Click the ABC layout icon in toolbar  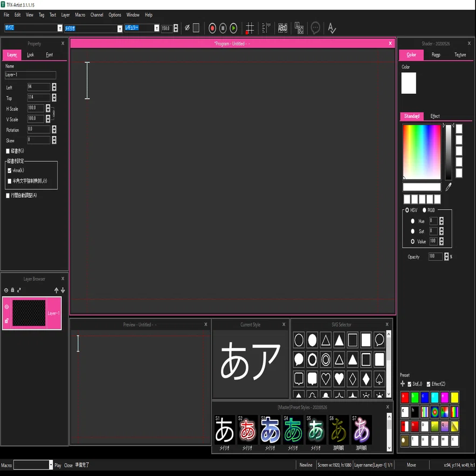coord(299,28)
